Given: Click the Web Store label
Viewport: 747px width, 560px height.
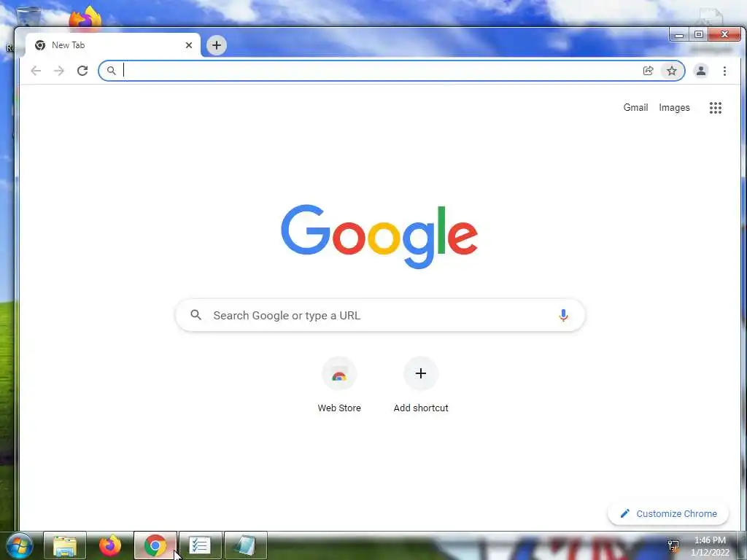Looking at the screenshot, I should click(x=339, y=408).
